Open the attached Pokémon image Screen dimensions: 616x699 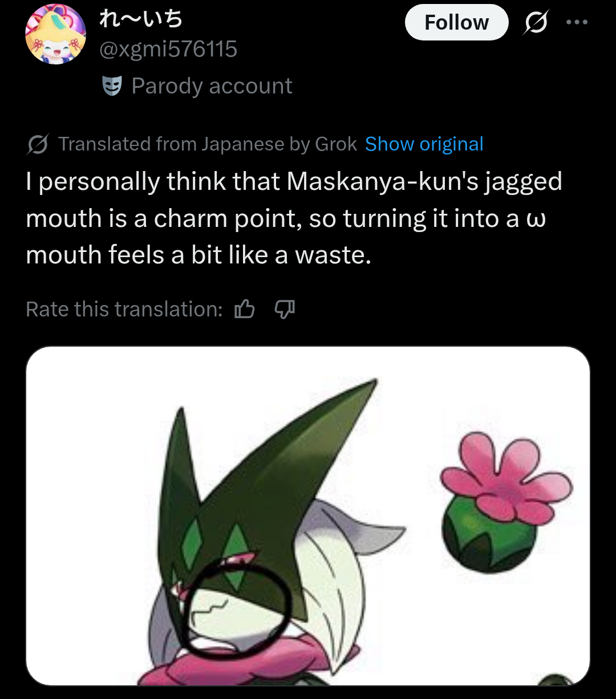308,516
